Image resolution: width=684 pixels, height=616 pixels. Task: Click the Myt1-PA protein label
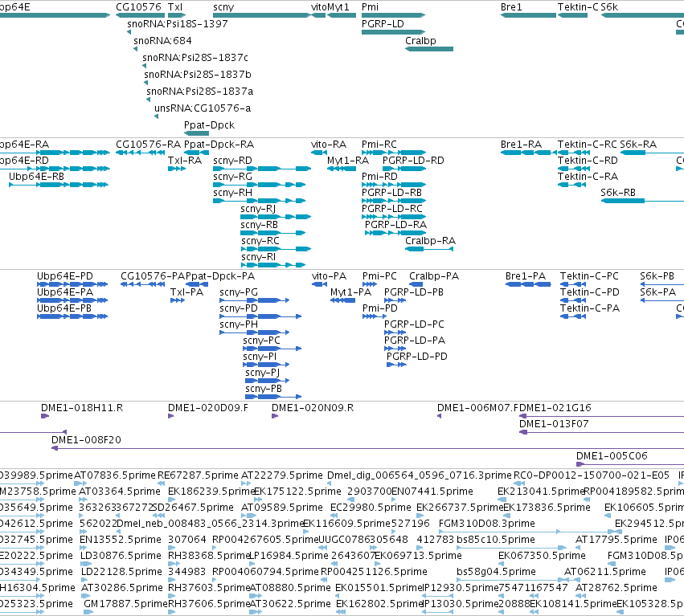tap(350, 292)
